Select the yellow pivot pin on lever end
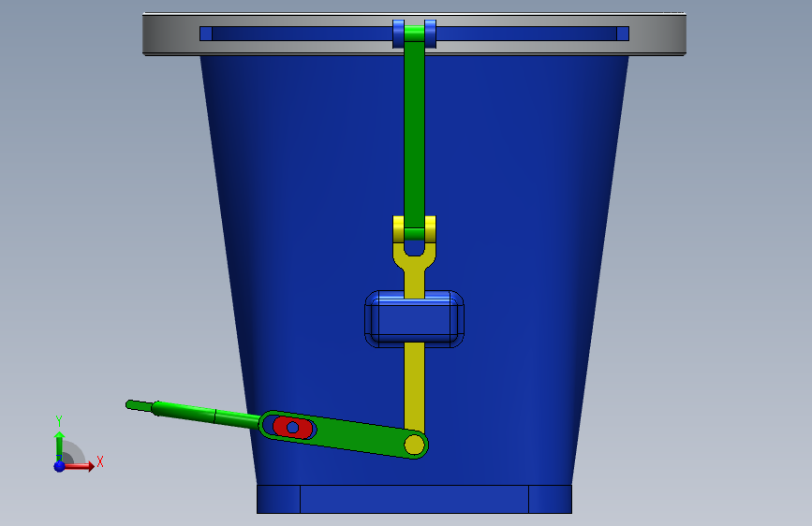 pos(414,445)
